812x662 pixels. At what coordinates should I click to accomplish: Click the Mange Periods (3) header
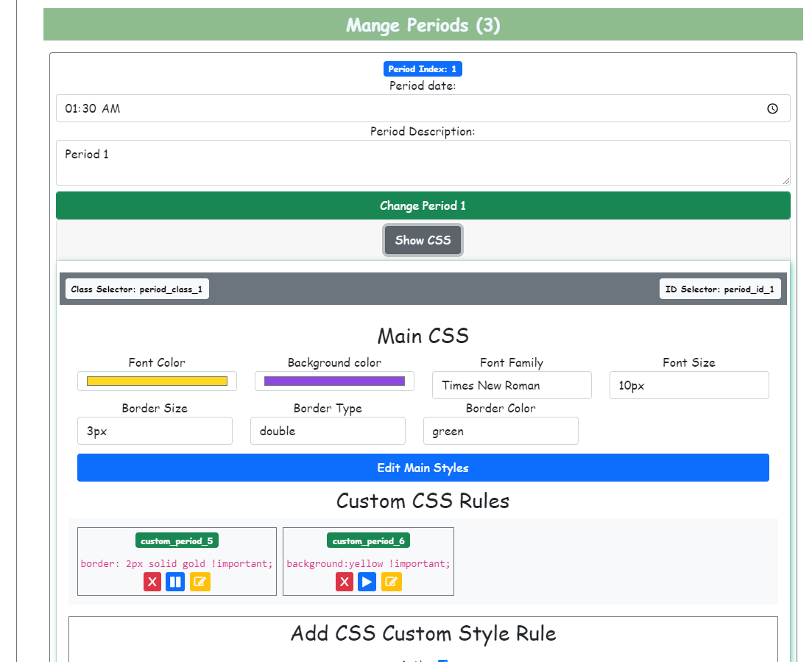click(x=423, y=24)
